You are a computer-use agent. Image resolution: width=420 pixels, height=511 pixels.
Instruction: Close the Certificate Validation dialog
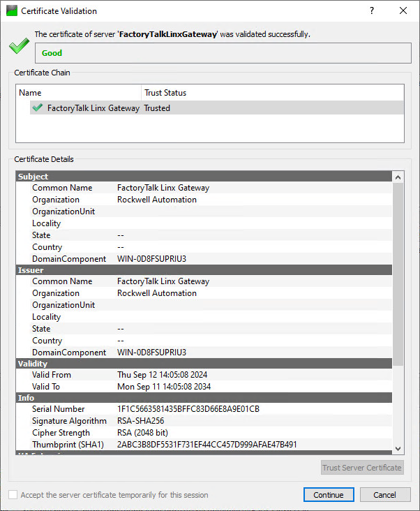[403, 11]
